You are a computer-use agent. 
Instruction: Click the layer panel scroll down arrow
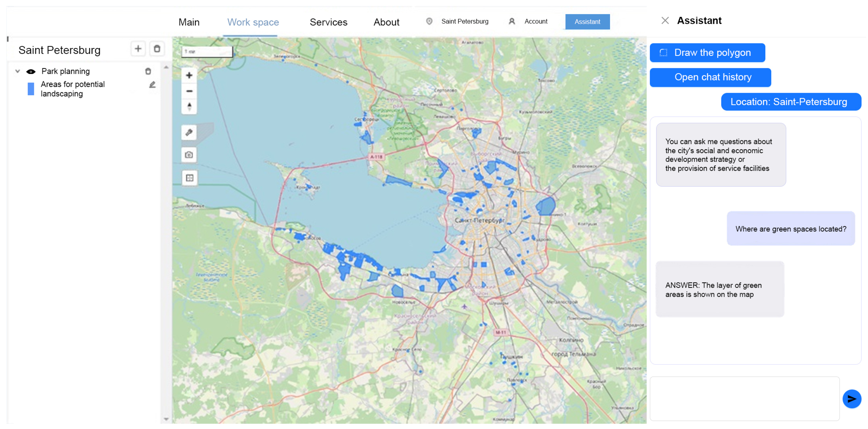166,419
